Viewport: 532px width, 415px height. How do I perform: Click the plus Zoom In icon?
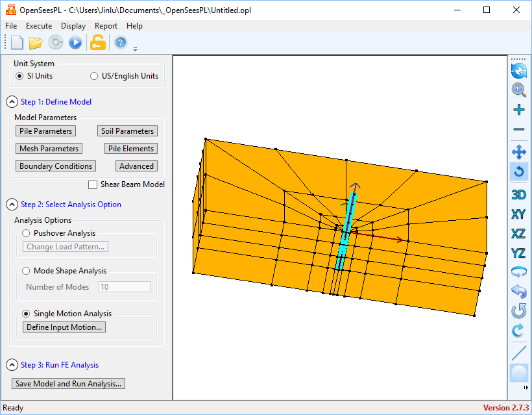(518, 110)
